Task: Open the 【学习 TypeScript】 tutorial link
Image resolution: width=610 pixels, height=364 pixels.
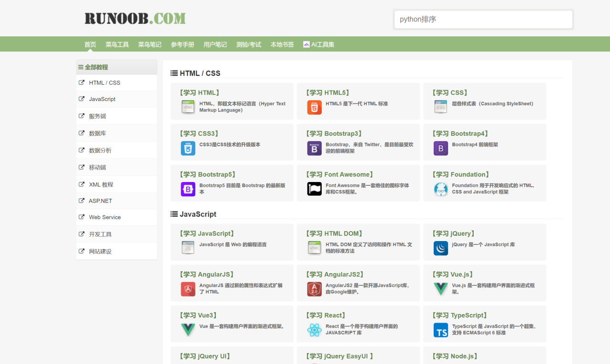Action: 460,316
